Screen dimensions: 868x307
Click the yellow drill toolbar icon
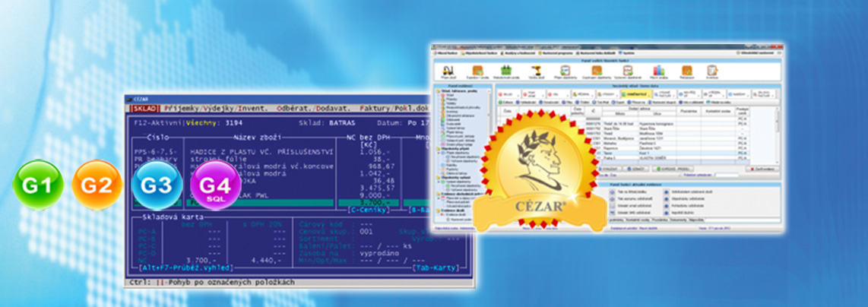pos(535,71)
